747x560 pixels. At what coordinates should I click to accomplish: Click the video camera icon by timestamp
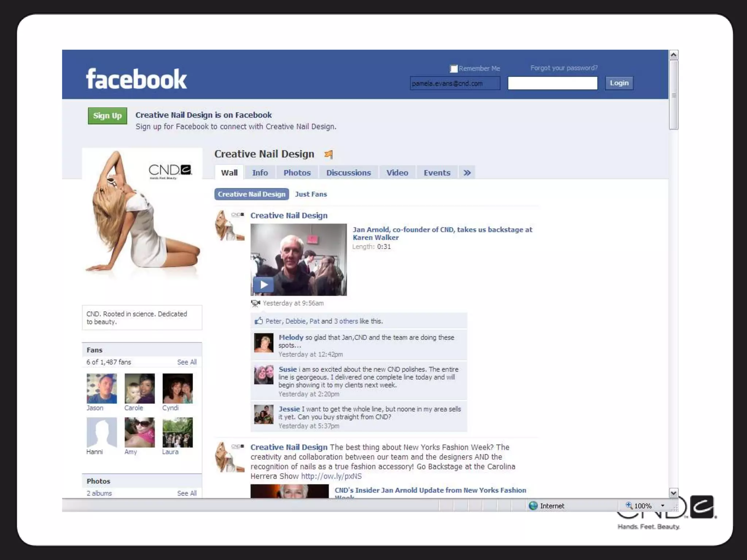(x=256, y=303)
